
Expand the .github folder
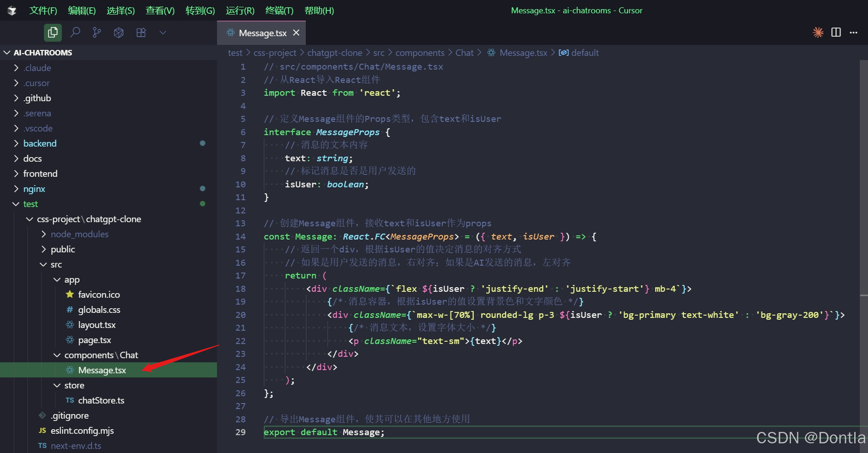108,98
